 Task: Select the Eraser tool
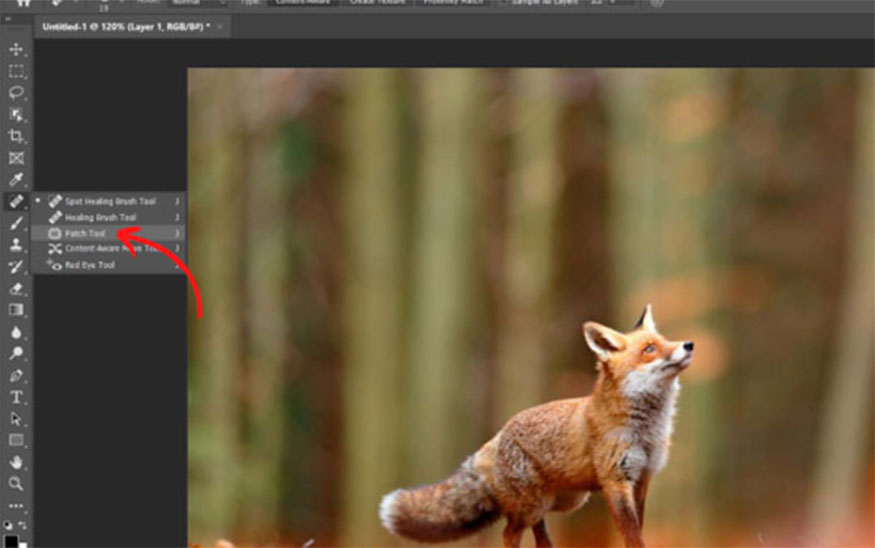coord(16,289)
